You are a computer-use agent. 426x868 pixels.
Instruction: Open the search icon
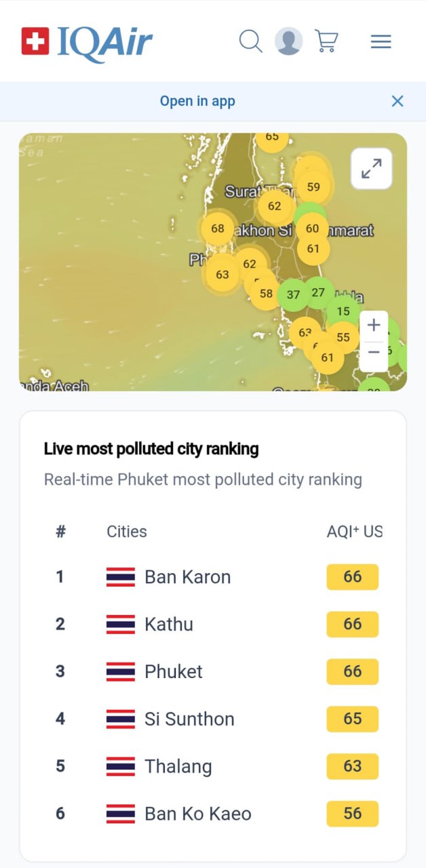(250, 41)
